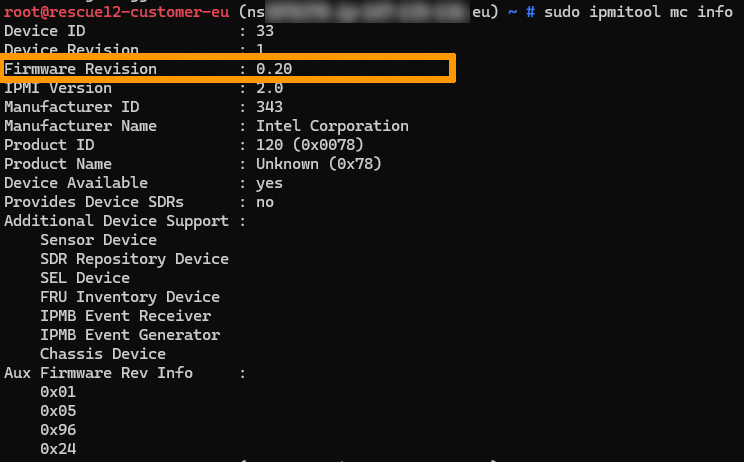
Task: Click the 'SDR Repository Device' entry
Action: pos(134,259)
